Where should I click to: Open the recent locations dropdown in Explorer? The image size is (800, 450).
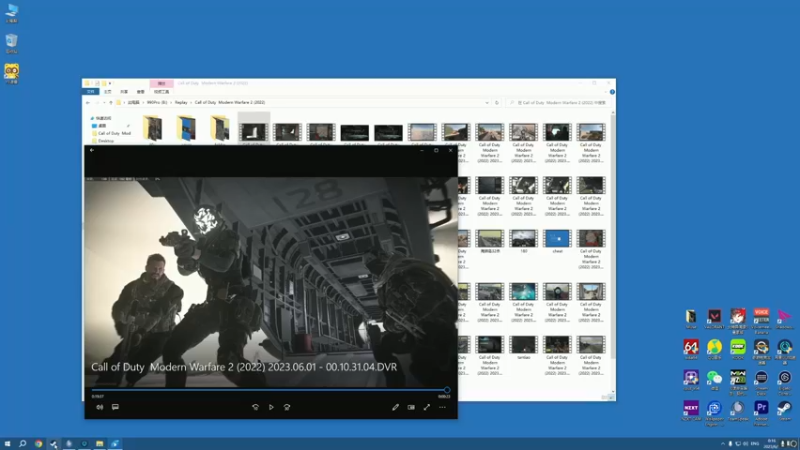104,103
